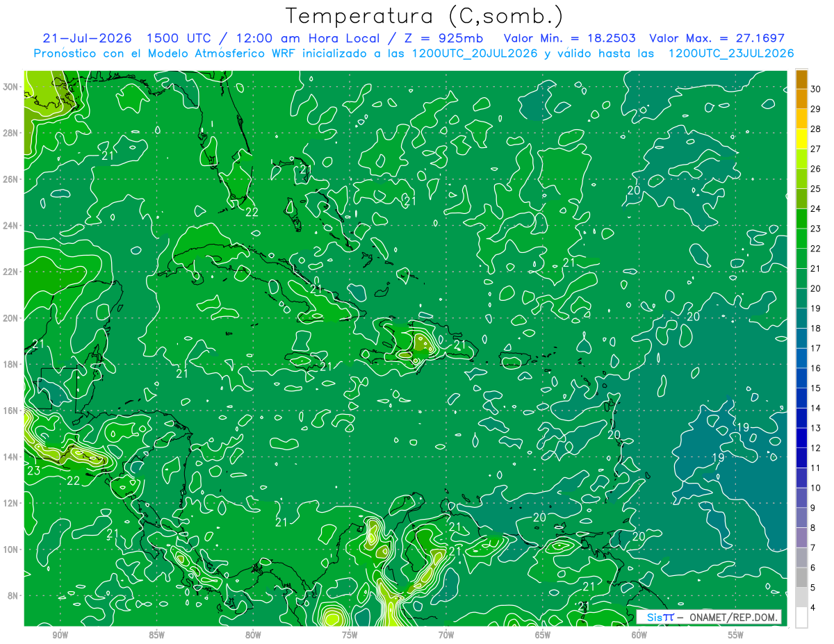Select initialization time "1200UTC_20JUL2026"
Viewport: 834px width, 644px height.
click(475, 53)
